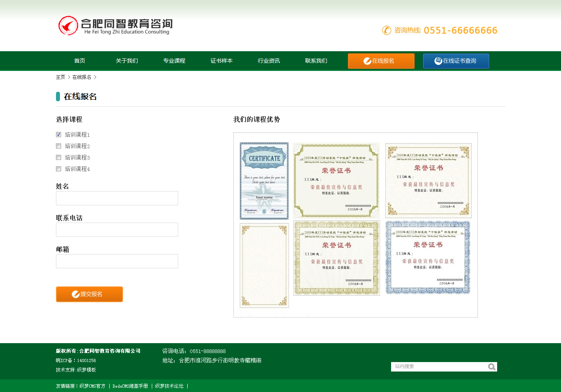Image resolution: width=561 pixels, height=392 pixels.
Task: Click the red bird site logo
Action: click(x=68, y=26)
